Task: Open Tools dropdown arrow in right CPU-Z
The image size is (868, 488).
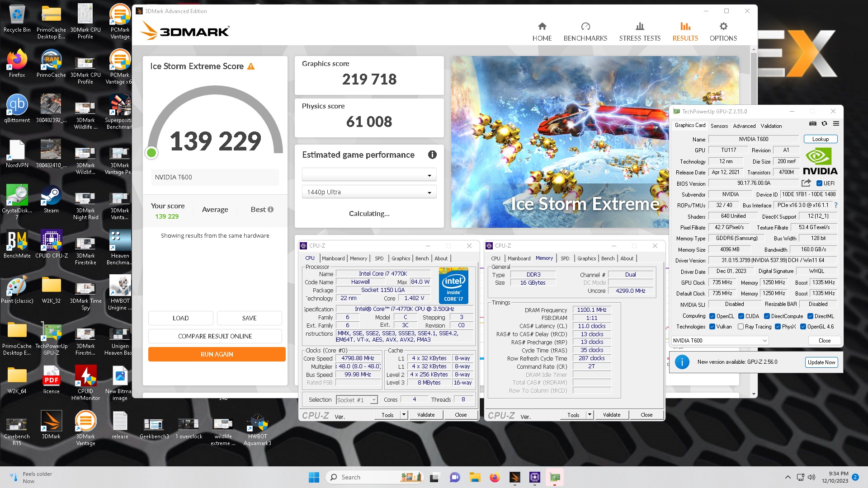Action: pos(590,415)
